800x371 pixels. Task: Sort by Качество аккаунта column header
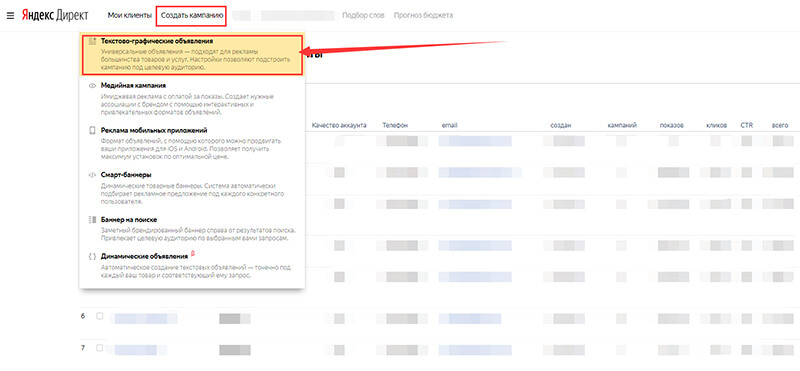click(339, 125)
